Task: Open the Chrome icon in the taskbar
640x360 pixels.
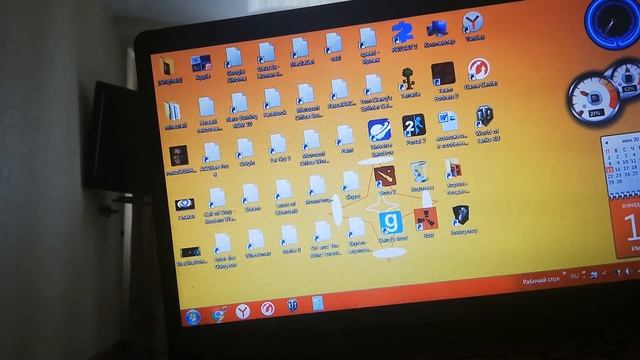Action: point(218,314)
